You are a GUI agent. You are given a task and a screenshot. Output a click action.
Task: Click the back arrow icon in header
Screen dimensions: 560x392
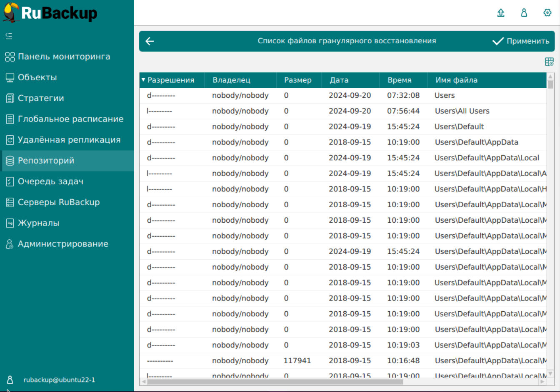(x=150, y=41)
